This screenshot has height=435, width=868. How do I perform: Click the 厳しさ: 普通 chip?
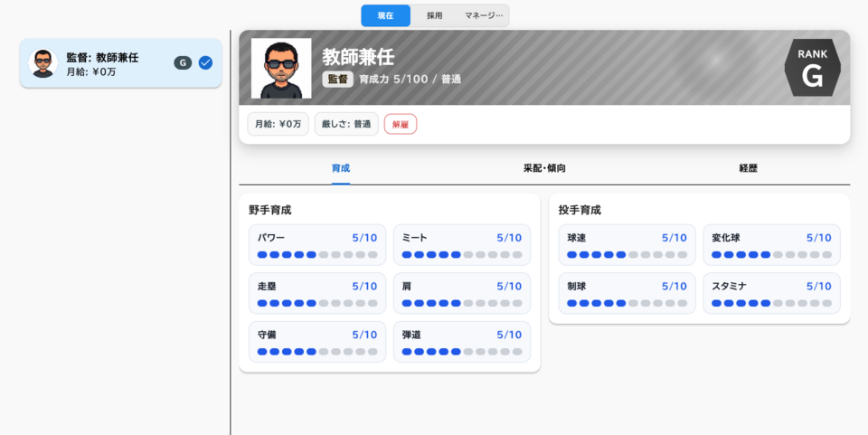pos(346,124)
